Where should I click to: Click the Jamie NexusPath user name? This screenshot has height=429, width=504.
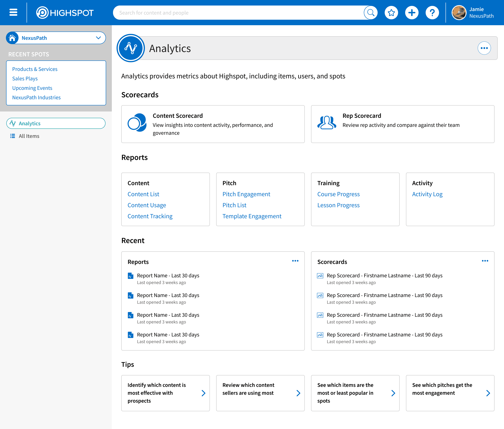pos(481,13)
